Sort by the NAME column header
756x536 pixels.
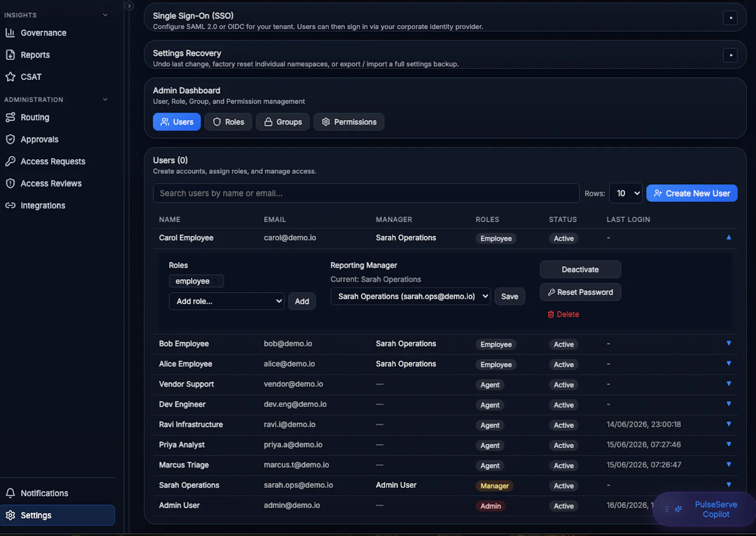(x=170, y=219)
